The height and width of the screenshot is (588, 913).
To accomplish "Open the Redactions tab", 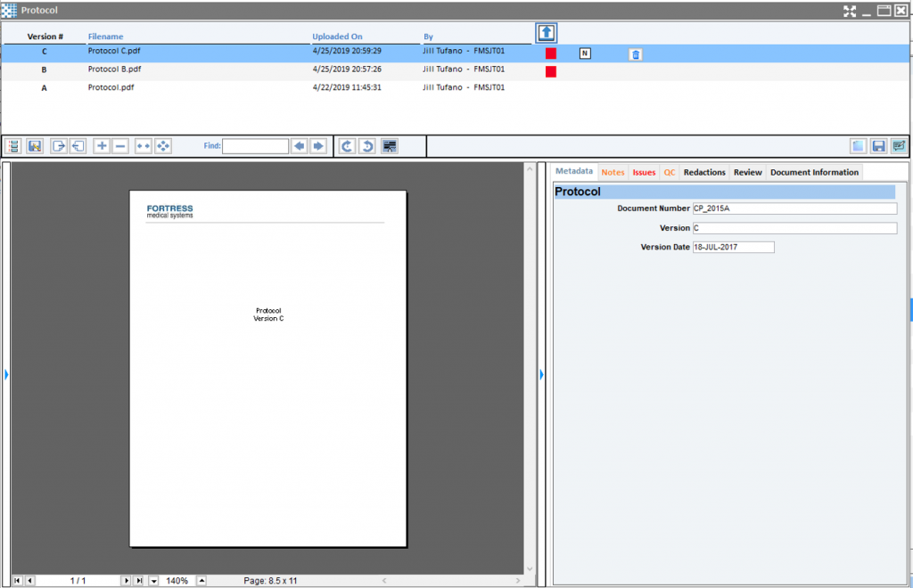I will point(704,172).
